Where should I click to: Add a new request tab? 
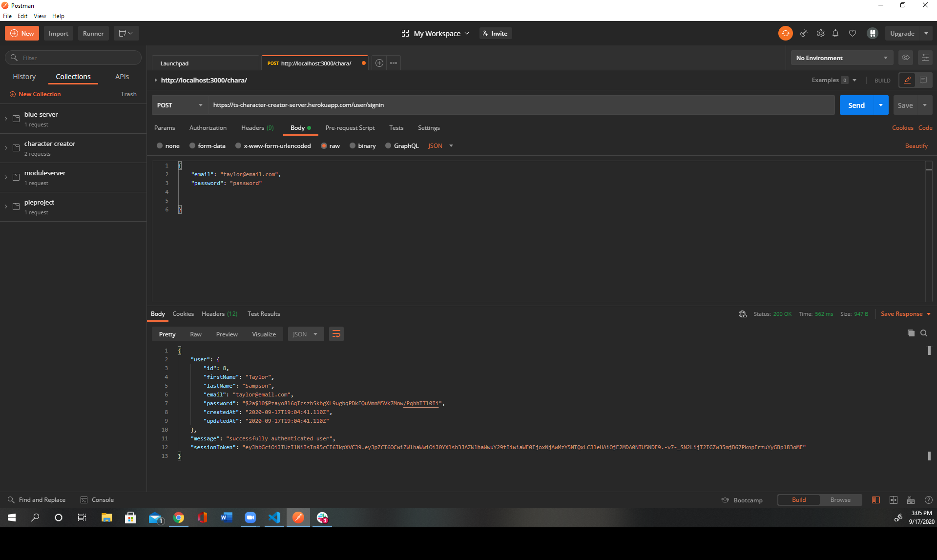(x=379, y=63)
